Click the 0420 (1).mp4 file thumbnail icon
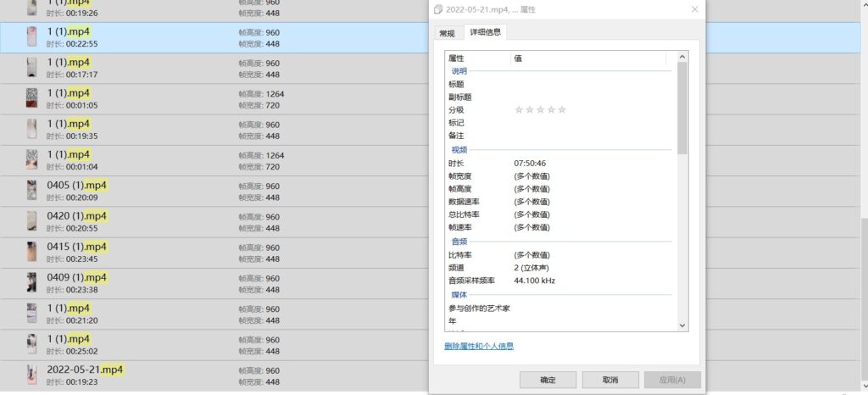 (31, 221)
